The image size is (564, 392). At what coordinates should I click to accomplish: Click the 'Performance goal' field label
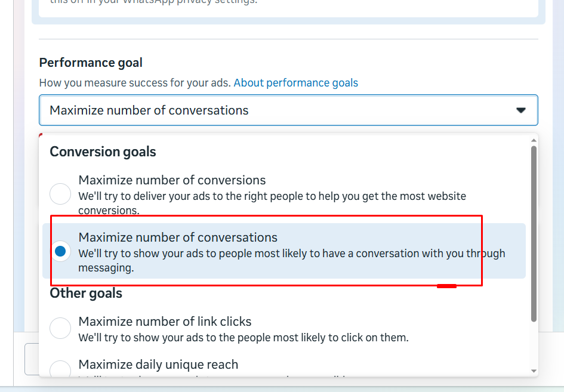click(x=91, y=63)
